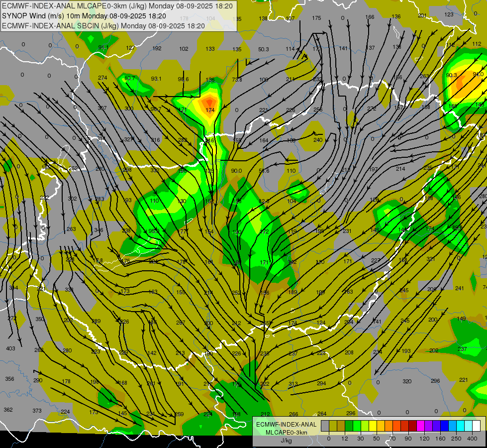Select legend scale tick label 160
Screen dimensions: 487x448
tap(440, 439)
